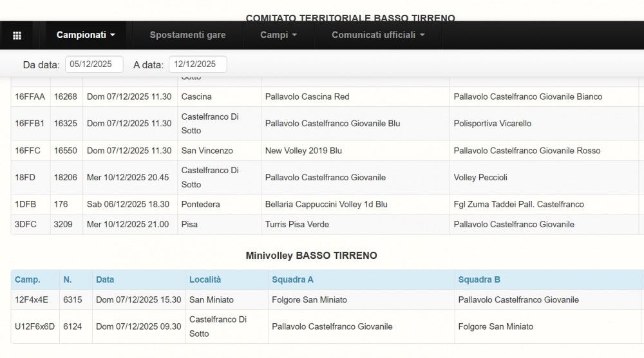
Task: Click the N. column header
Action: (x=68, y=280)
